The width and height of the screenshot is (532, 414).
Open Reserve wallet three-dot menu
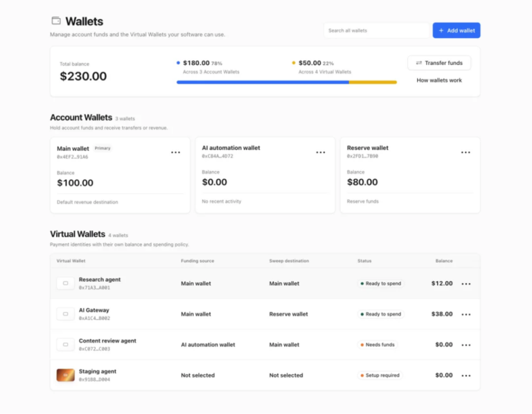click(x=465, y=152)
